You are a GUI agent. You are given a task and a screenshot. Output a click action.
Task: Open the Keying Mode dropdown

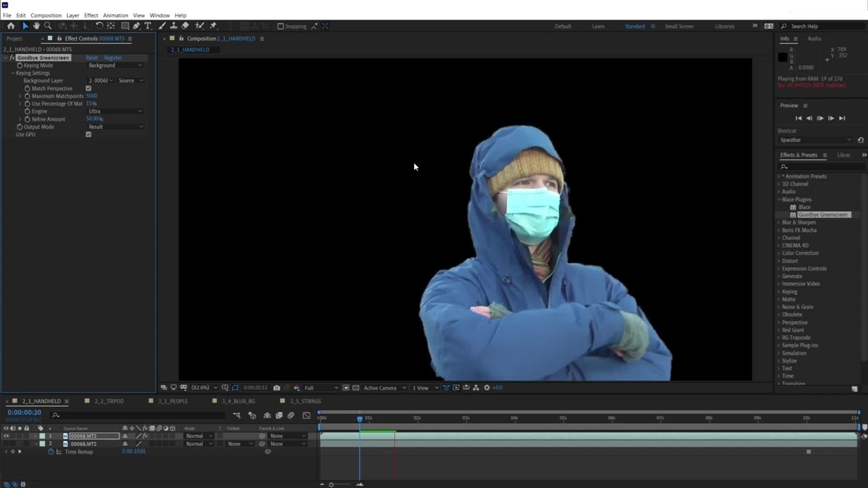coord(115,65)
